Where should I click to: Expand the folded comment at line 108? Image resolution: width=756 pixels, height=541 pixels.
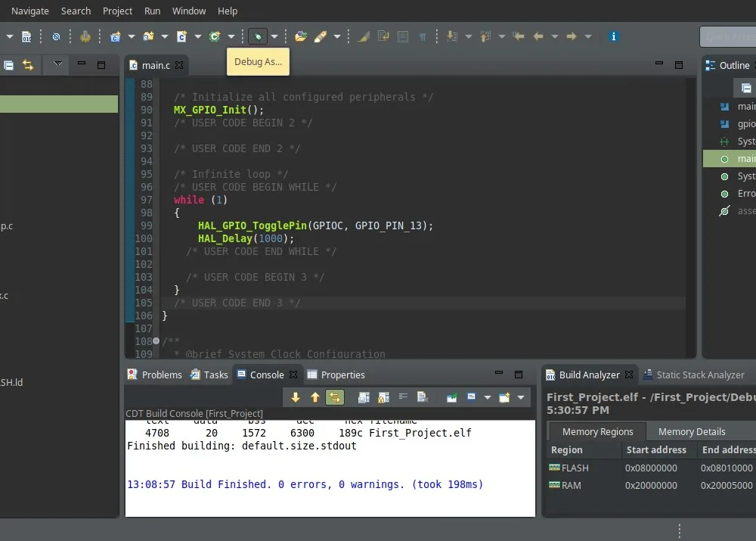(156, 341)
